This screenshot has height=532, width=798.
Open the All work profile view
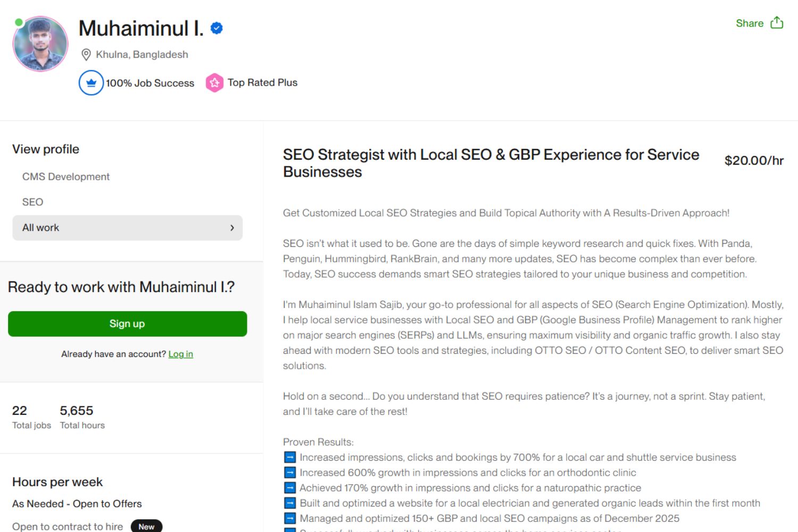pyautogui.click(x=41, y=228)
